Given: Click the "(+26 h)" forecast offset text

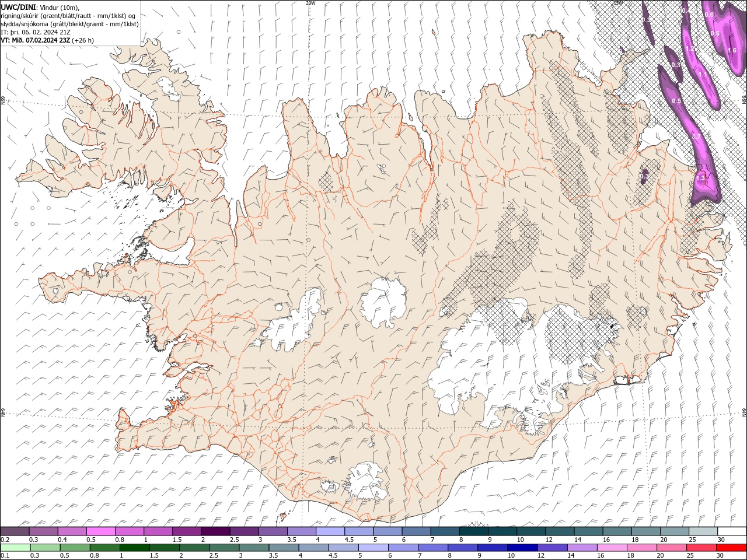Looking at the screenshot, I should pos(83,40).
